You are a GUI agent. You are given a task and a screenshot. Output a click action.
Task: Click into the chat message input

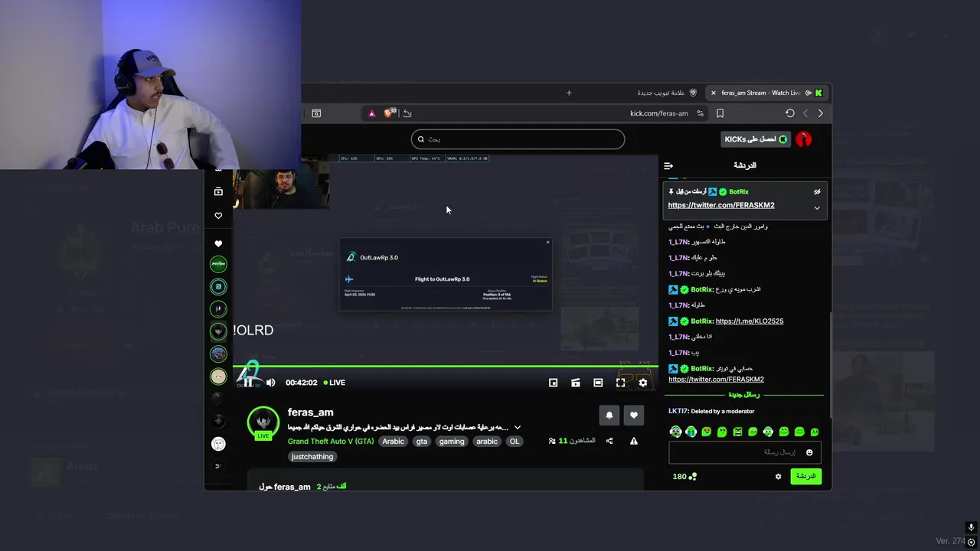click(x=745, y=452)
